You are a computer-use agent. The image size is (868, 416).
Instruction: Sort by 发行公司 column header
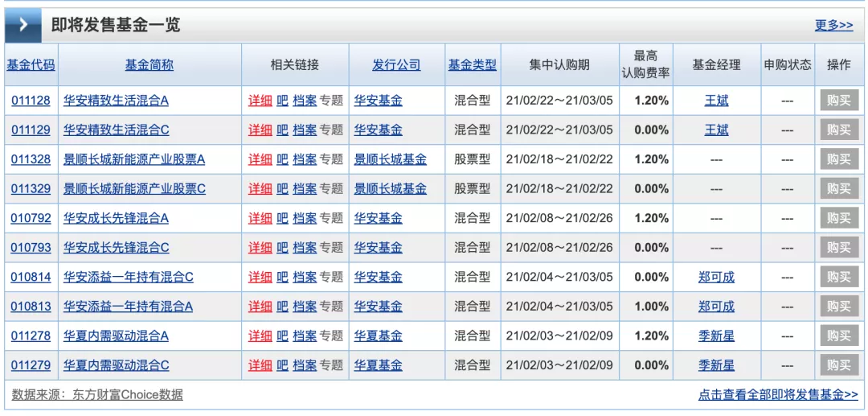pos(396,65)
